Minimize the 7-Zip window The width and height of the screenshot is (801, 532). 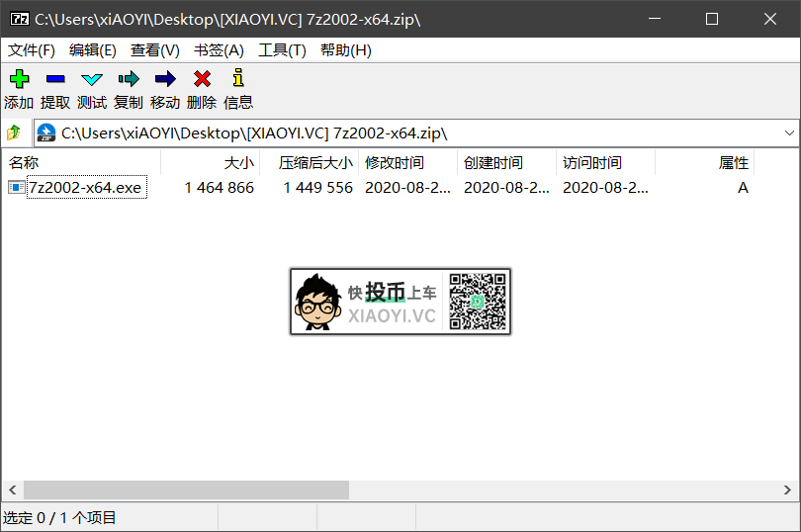(x=655, y=19)
